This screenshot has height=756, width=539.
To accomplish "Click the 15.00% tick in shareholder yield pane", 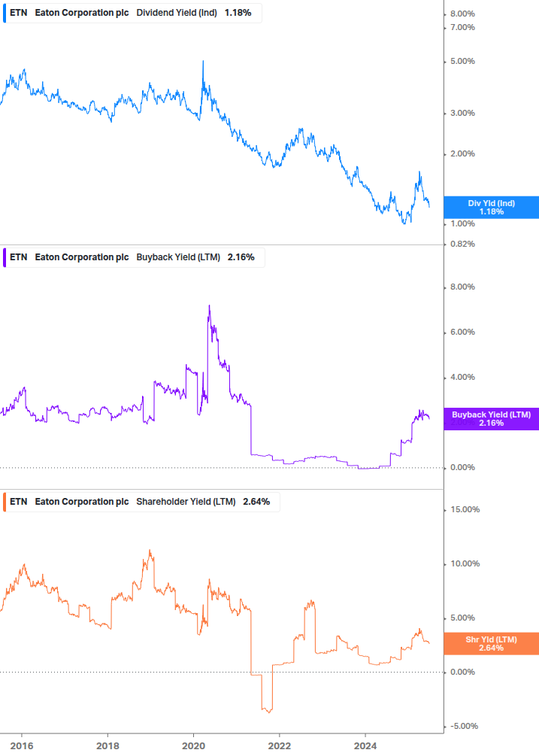I will pyautogui.click(x=465, y=509).
